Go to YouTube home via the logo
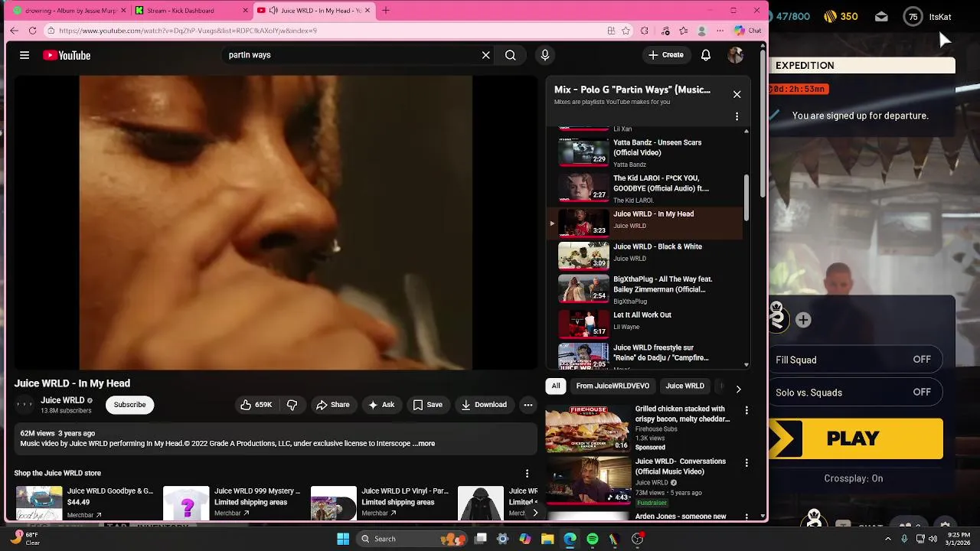Viewport: 980px width, 551px height. [x=67, y=55]
